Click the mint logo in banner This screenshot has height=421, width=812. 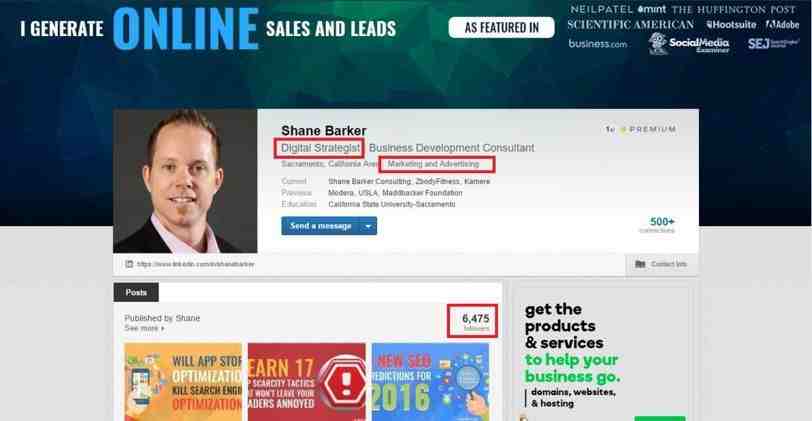click(x=651, y=9)
